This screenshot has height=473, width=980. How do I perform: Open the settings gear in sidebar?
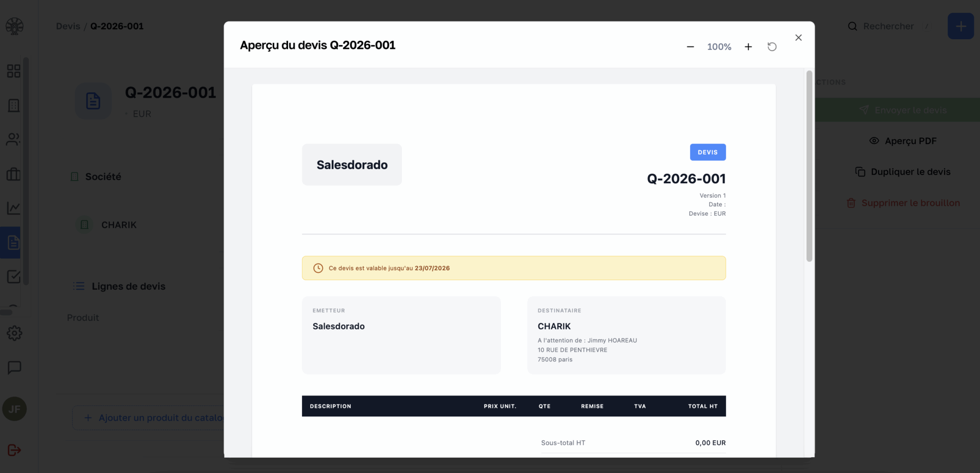(14, 333)
